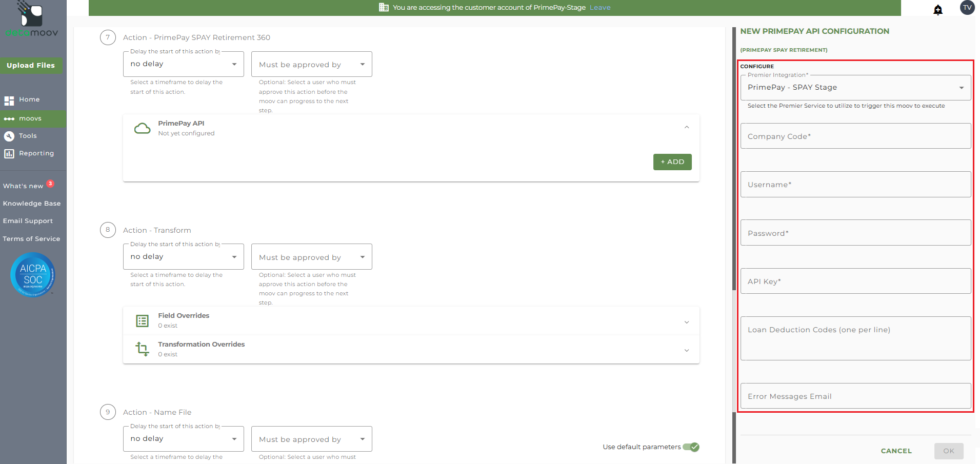The height and width of the screenshot is (464, 980).
Task: Open Reporting in the sidebar
Action: pos(36,153)
